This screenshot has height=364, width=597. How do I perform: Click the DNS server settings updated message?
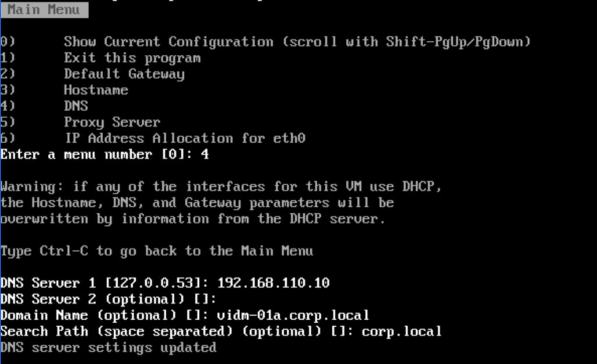108,348
